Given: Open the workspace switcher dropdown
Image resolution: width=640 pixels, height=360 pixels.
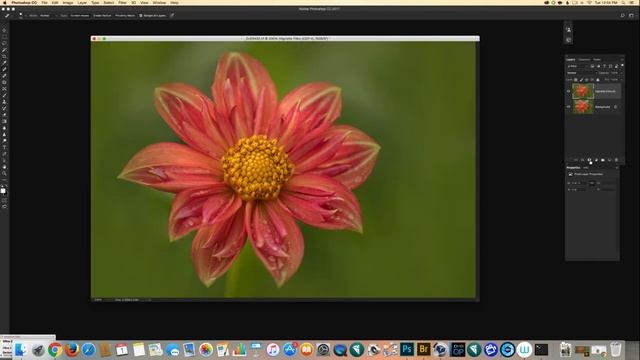Looking at the screenshot, I should (x=631, y=16).
